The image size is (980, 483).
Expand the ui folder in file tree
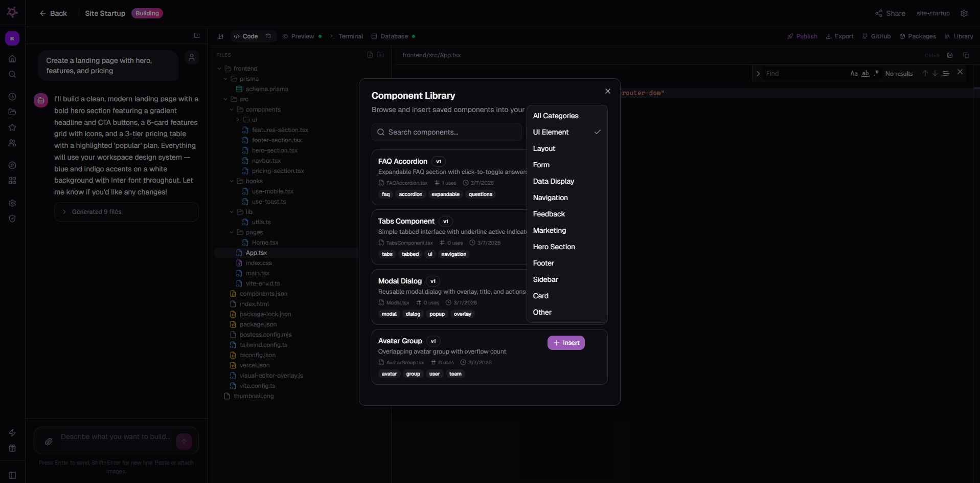[x=237, y=119]
